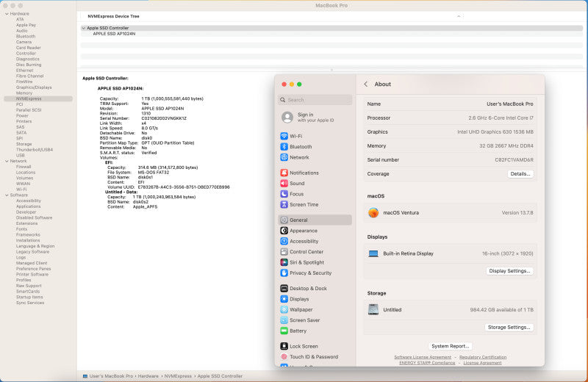Select NVMExpress in System Information sidebar
The width and height of the screenshot is (588, 382).
[38, 99]
